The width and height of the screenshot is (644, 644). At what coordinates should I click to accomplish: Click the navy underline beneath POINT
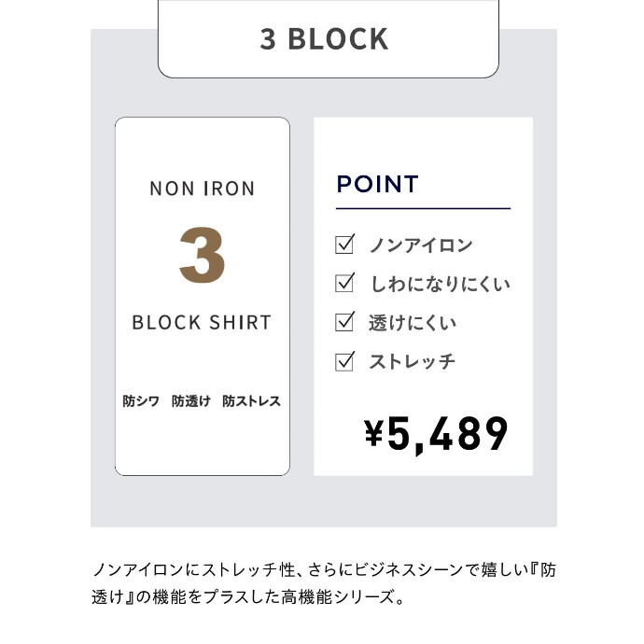(x=423, y=208)
